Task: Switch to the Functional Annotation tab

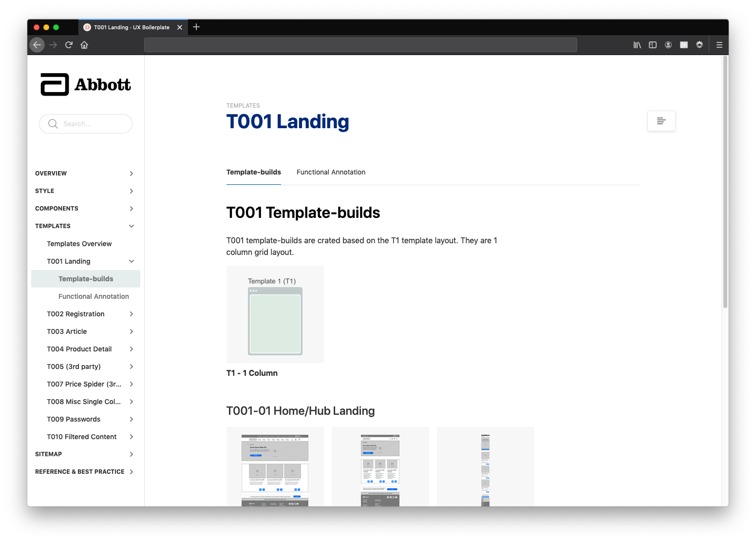Action: pos(331,172)
